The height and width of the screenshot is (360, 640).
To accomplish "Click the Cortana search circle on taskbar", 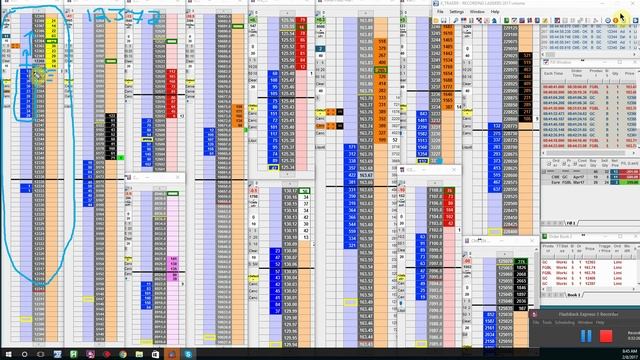I will [24, 354].
